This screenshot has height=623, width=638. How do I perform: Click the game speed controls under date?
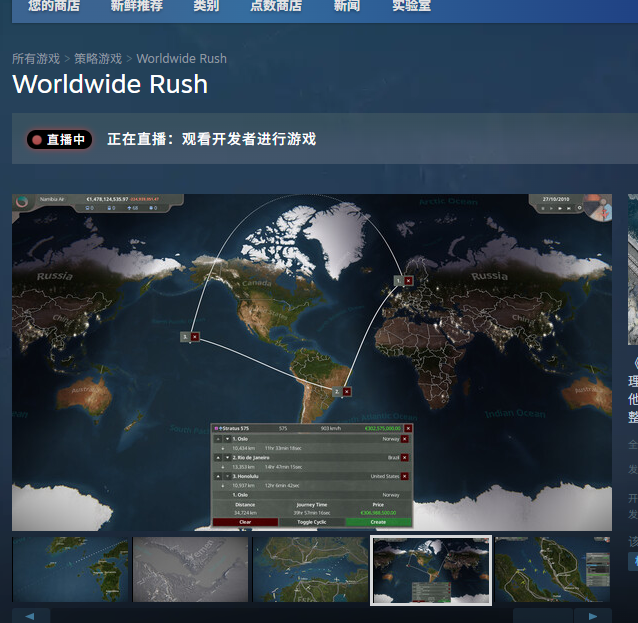[556, 208]
